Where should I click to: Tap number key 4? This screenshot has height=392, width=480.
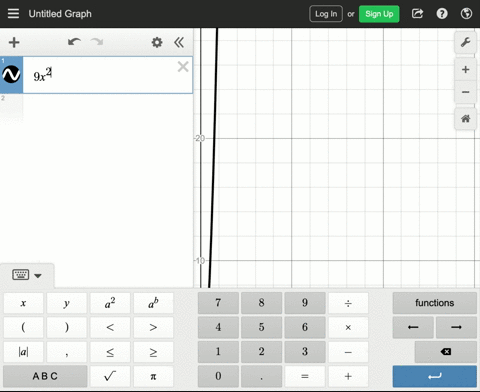pos(218,327)
